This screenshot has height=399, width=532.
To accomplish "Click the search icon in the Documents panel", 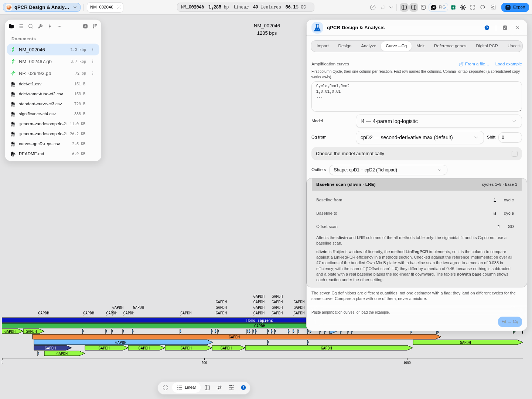I will point(31,26).
